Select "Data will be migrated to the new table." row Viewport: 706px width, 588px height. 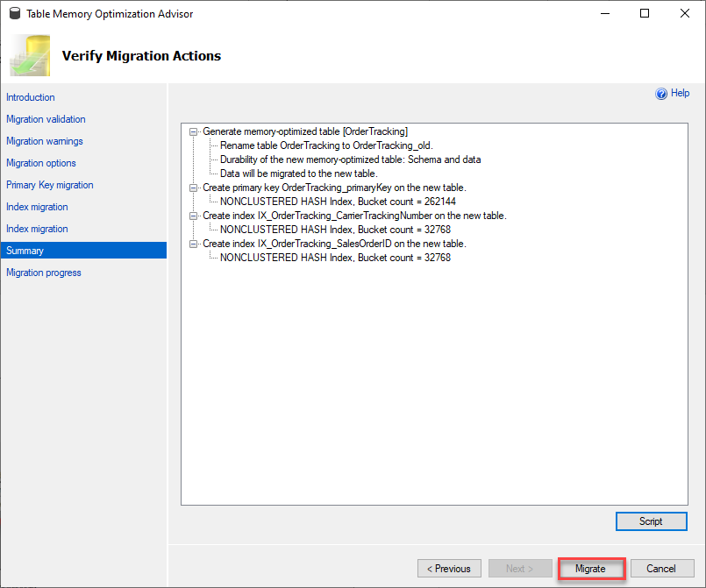pyautogui.click(x=298, y=174)
